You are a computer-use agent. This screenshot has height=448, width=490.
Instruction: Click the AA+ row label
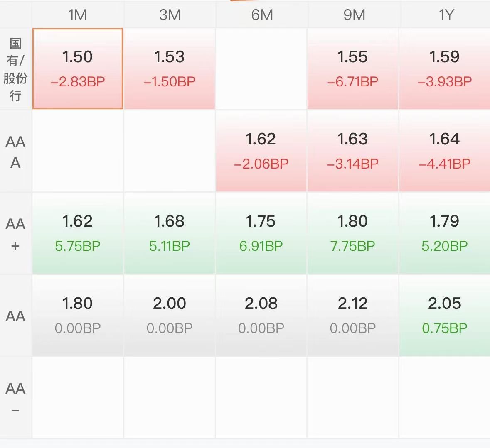(x=16, y=234)
